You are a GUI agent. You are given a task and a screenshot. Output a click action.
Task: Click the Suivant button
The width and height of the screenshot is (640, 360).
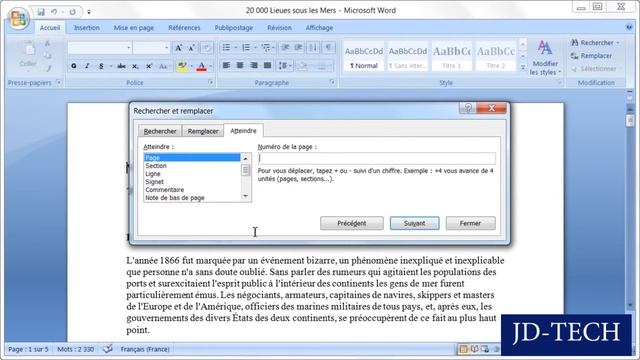pyautogui.click(x=414, y=223)
